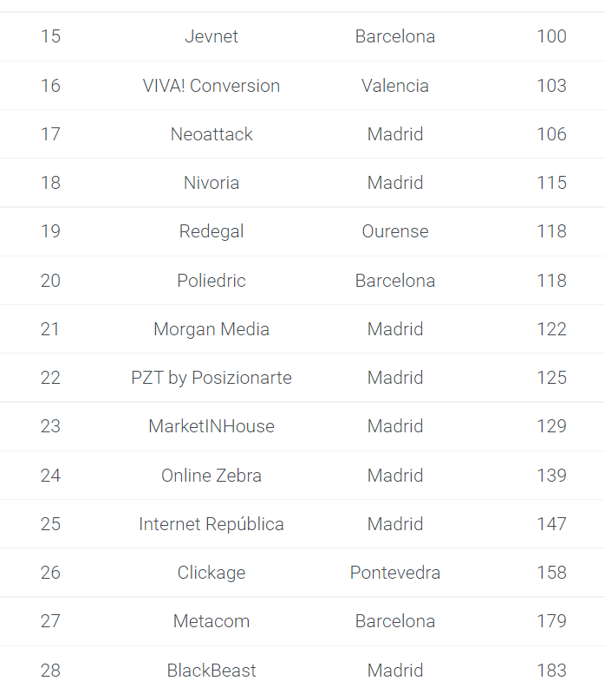Screen dimensions: 605x700
Task: Click the score value 183
Action: [552, 671]
